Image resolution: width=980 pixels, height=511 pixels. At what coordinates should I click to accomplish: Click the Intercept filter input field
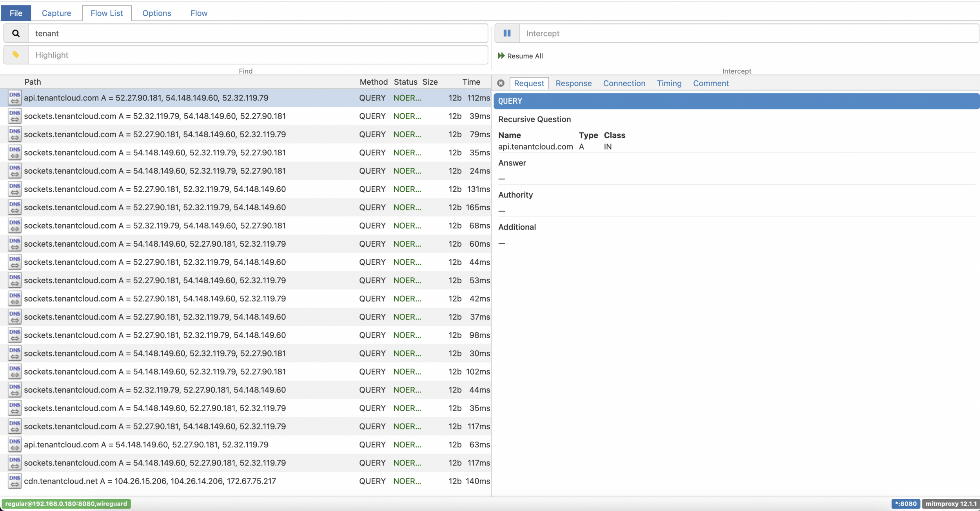point(748,33)
